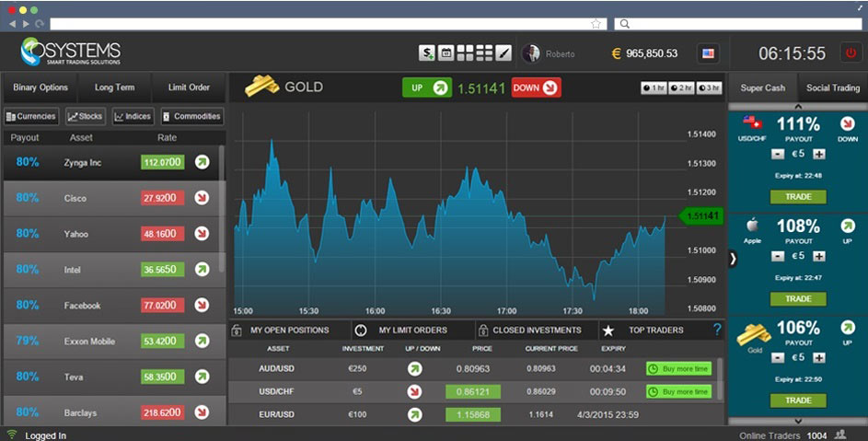868x441 pixels.
Task: Buy more time for AUD/USD position
Action: point(678,368)
